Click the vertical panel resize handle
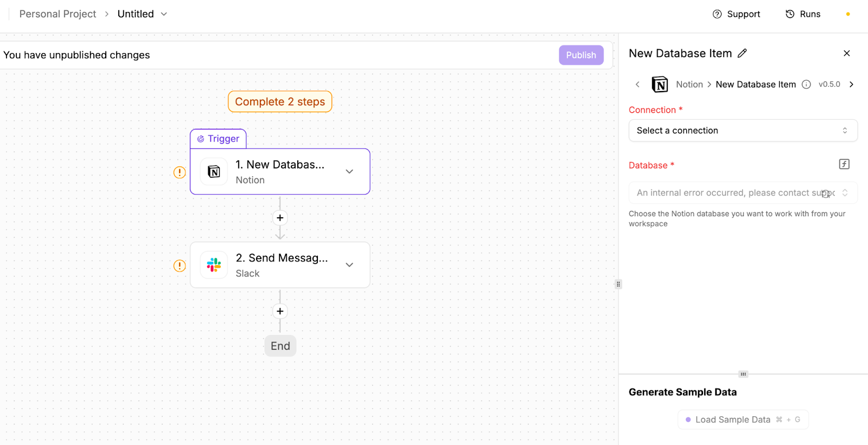Viewport: 868px width, 445px height. 618,284
